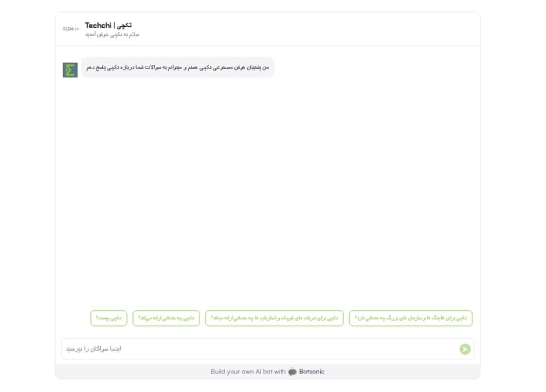
Task: Click the 'سلام به تکچی خوش آمدید' subtitle
Action: tap(112, 34)
